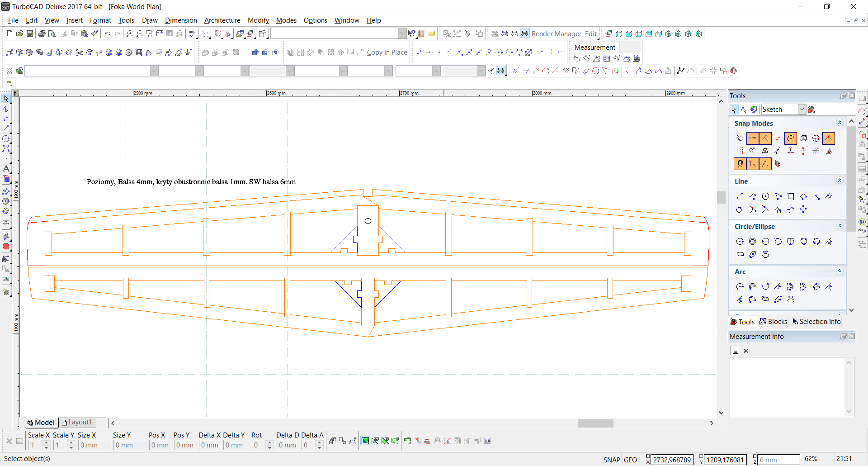This screenshot has width=868, height=466.
Task: Select the first Arc tool in Arc section
Action: click(x=740, y=287)
